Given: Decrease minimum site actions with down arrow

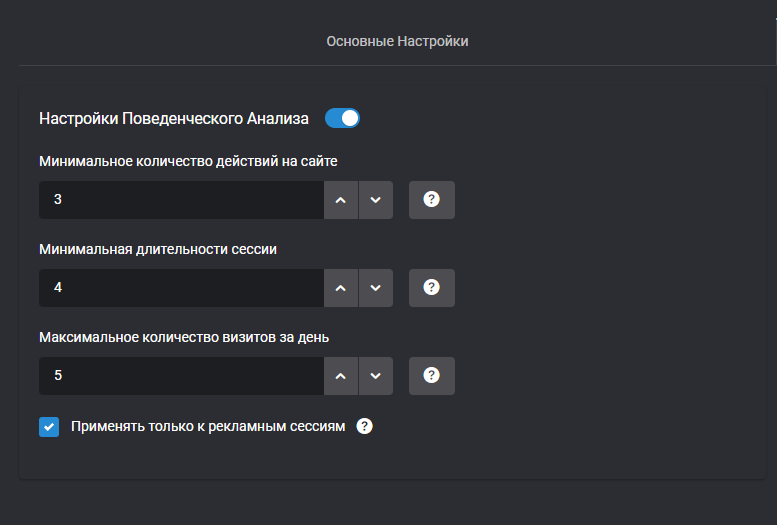Looking at the screenshot, I should click(x=376, y=200).
